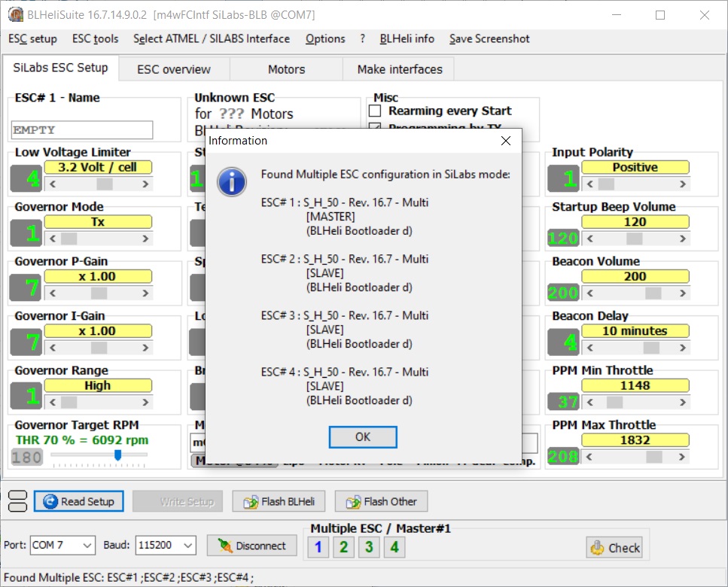Switch to the Make interfaces tab

coord(399,69)
